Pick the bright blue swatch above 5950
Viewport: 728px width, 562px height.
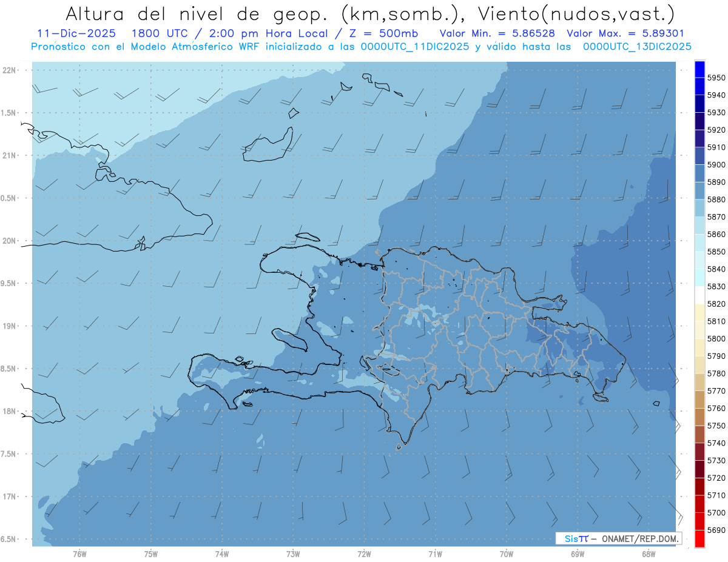[x=699, y=69]
